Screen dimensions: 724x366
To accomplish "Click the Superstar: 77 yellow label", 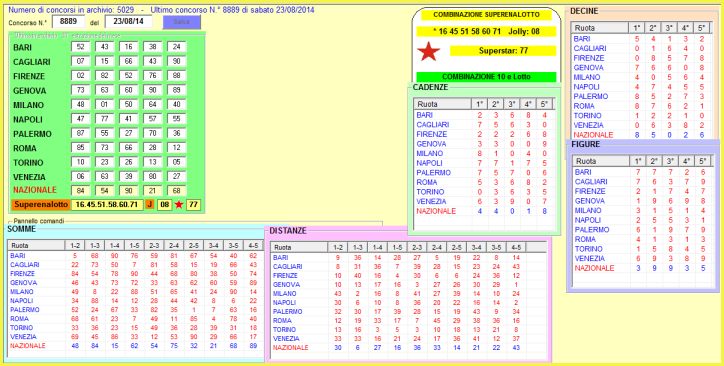I will coord(503,51).
